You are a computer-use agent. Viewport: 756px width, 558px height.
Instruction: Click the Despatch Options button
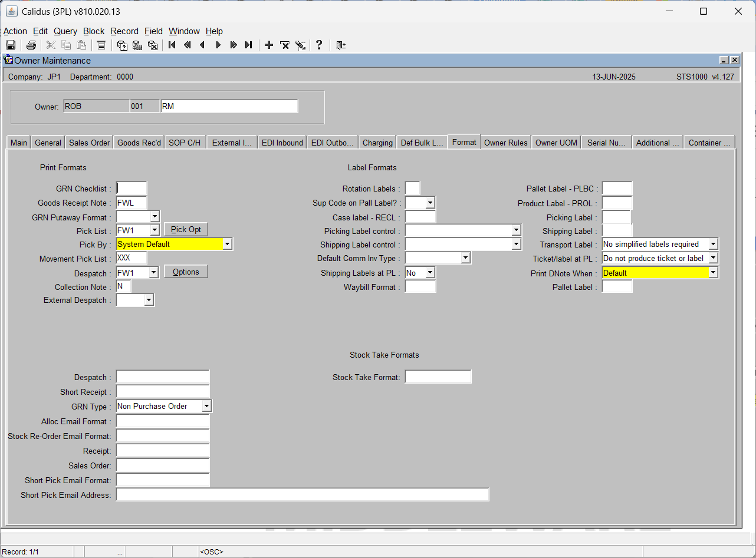186,272
